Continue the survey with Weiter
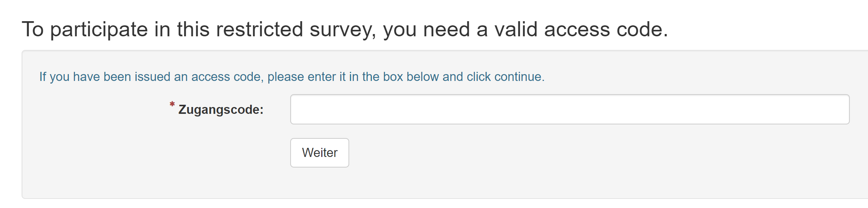This screenshot has height=208, width=868. click(x=319, y=153)
